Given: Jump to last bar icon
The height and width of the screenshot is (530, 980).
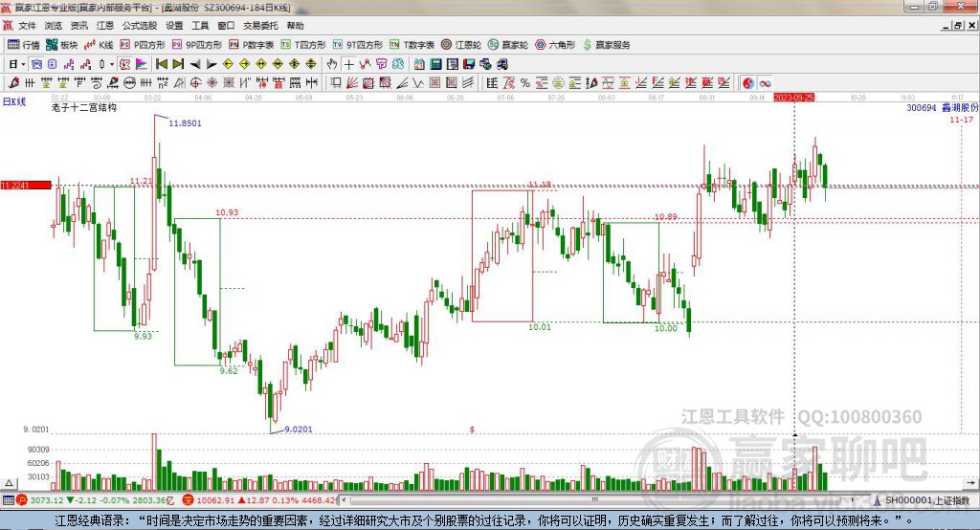Looking at the screenshot, I should click(x=178, y=64).
